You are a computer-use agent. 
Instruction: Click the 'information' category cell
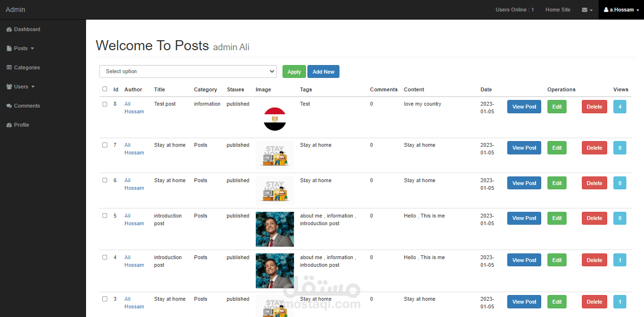tap(207, 104)
